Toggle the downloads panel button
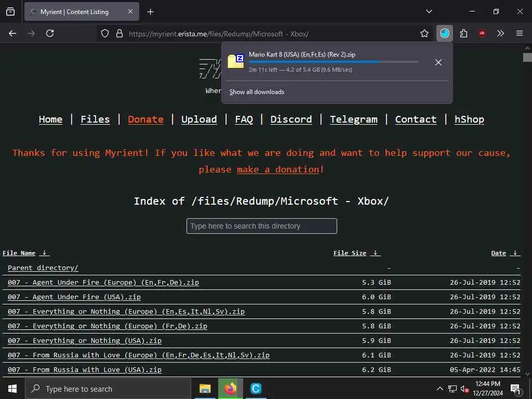Image resolution: width=532 pixels, height=399 pixels. tap(445, 33)
